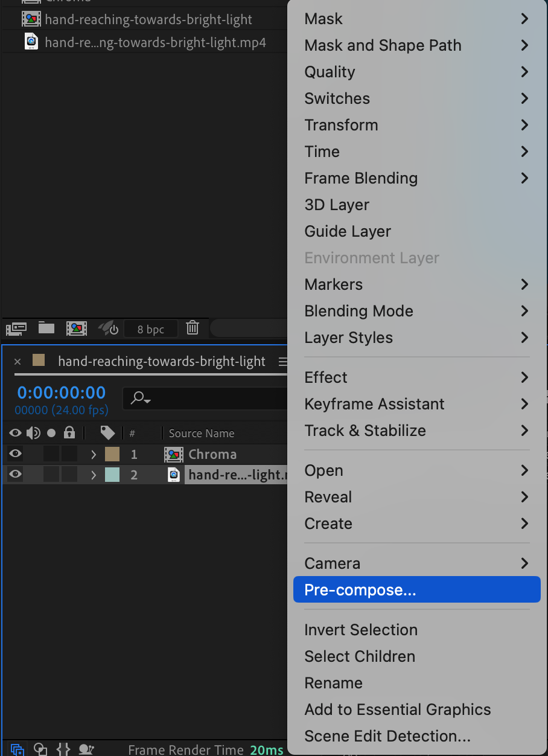Hide the Chroma layer with eye toggle
The image size is (548, 756).
pyautogui.click(x=16, y=454)
